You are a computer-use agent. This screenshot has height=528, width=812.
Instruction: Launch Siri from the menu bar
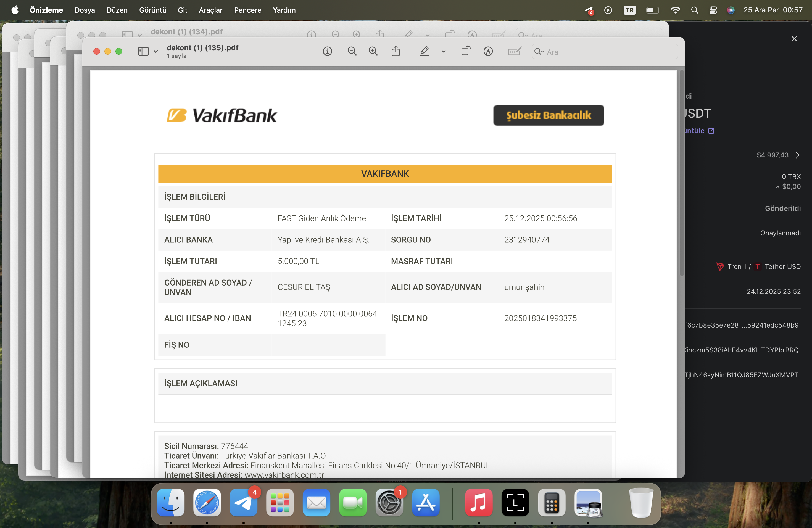point(731,10)
